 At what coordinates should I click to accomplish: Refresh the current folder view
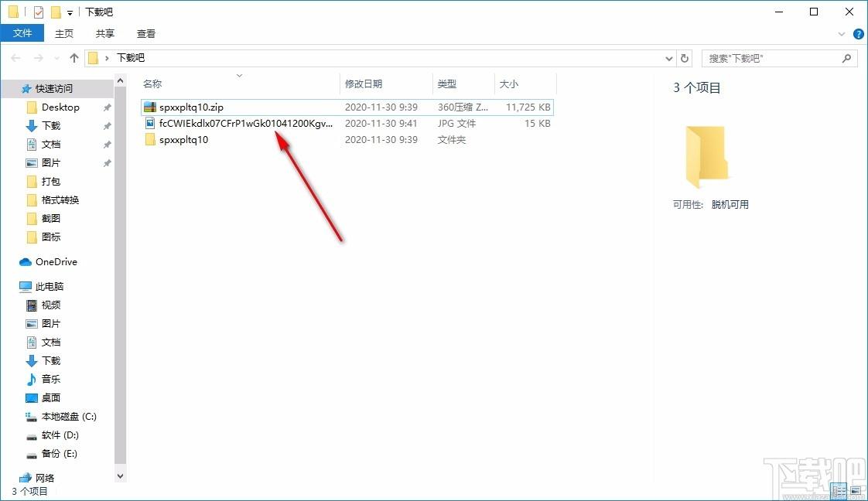click(684, 58)
